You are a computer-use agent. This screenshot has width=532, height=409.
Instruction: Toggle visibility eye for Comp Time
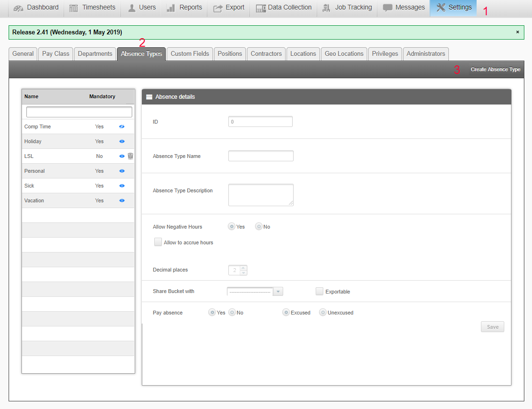pos(122,126)
